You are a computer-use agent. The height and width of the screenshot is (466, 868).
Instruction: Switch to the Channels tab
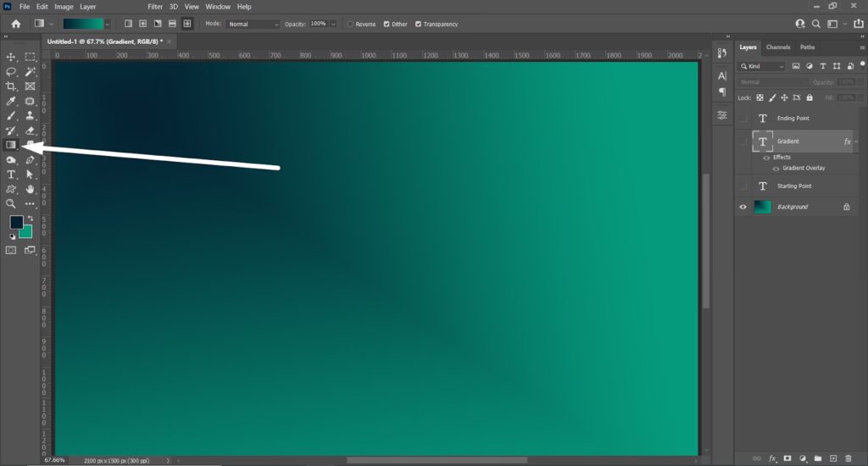point(777,47)
